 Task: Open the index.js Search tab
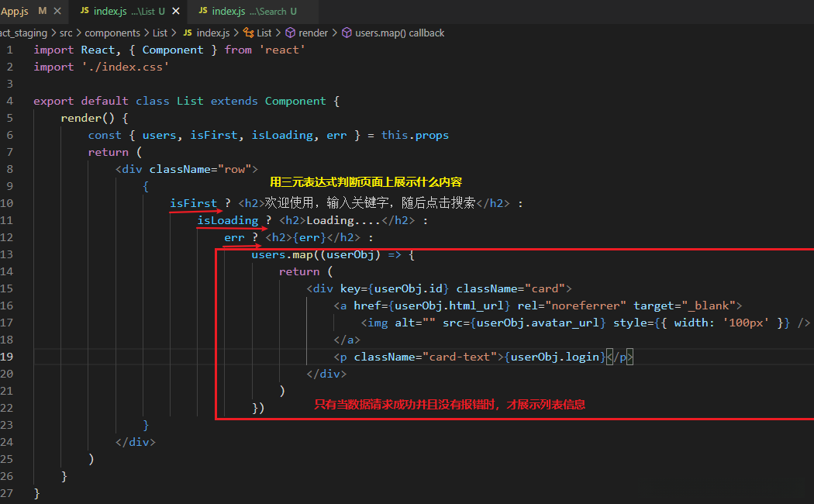click(x=252, y=11)
